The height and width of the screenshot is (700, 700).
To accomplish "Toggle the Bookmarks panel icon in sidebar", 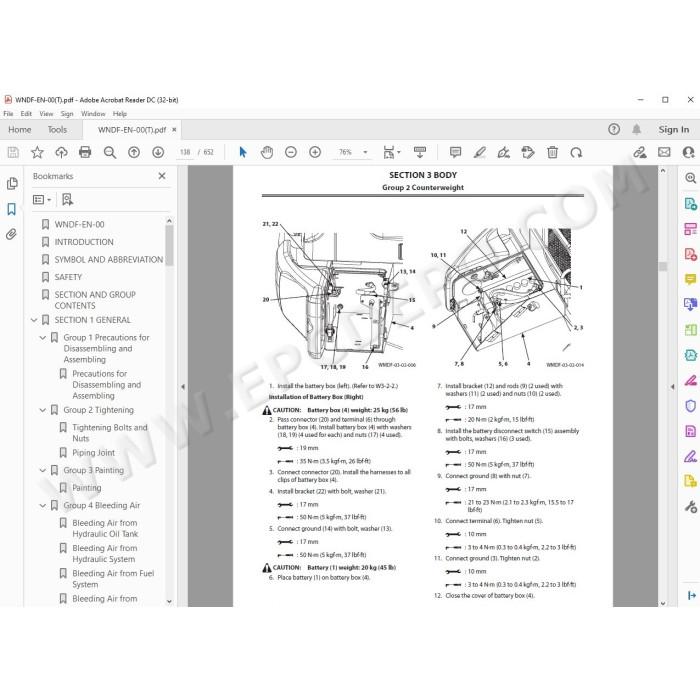I will 12,209.
